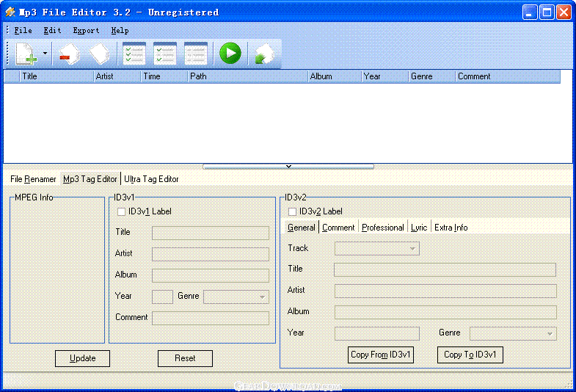This screenshot has width=576, height=392.
Task: Enable the ID3v1 Label checkbox
Action: point(121,211)
